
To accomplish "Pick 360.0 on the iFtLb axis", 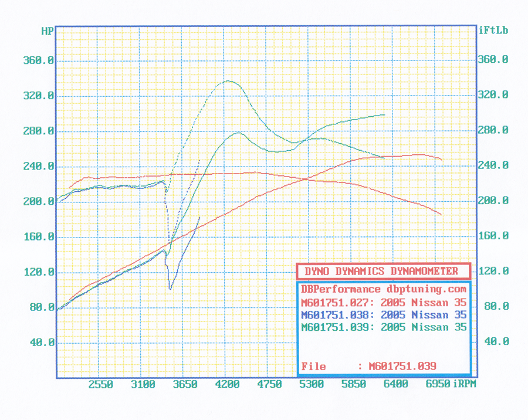I will tap(493, 60).
